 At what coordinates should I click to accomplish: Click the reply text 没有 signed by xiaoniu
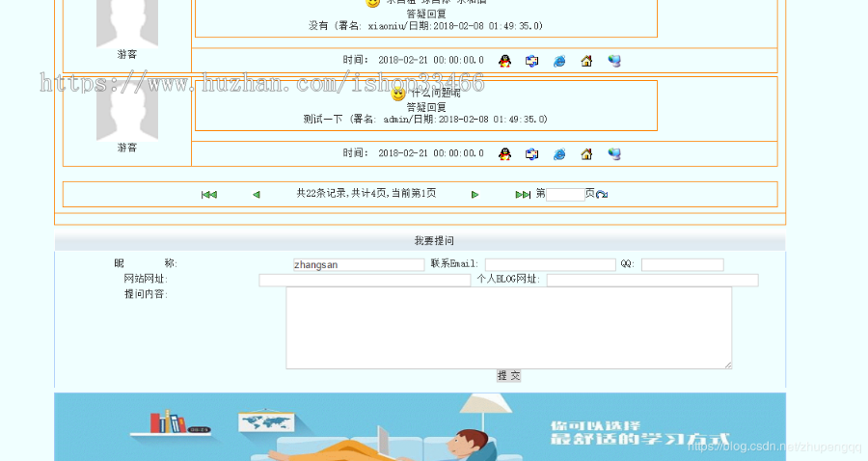[318, 25]
